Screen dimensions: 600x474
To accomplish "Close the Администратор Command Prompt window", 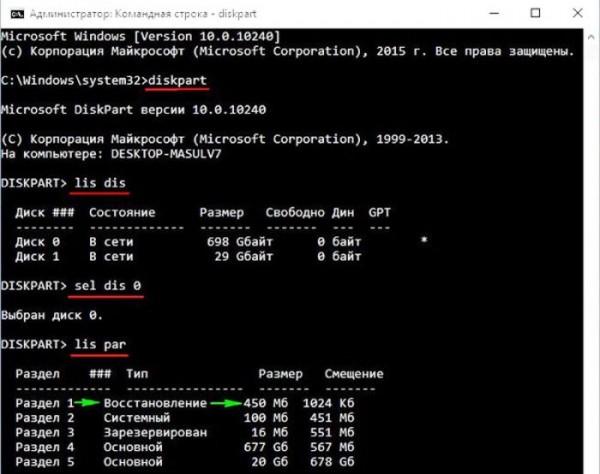I will pos(577,13).
